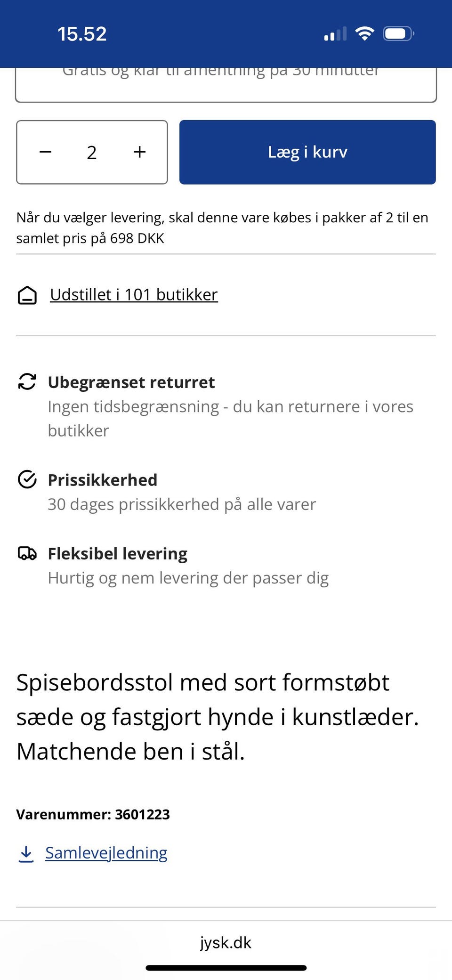Tap the battery indicator icon
The height and width of the screenshot is (980, 452).
(398, 33)
